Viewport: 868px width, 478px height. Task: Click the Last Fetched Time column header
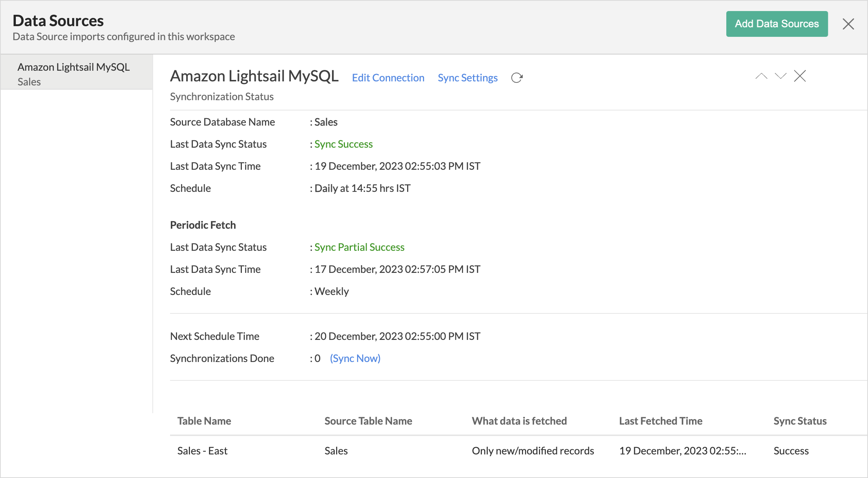(x=660, y=421)
